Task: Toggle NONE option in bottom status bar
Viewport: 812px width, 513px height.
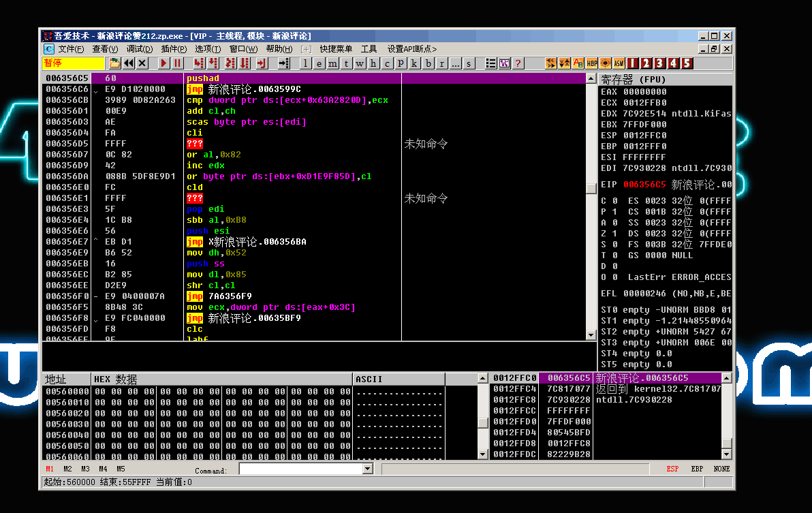Action: [x=721, y=469]
